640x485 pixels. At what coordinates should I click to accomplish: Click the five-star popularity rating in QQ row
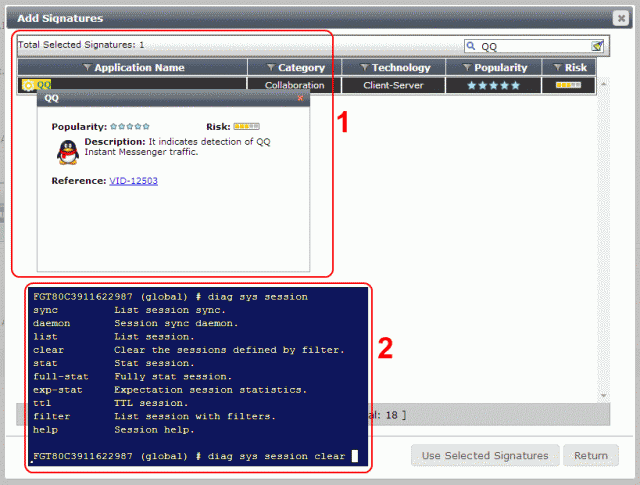coord(493,85)
